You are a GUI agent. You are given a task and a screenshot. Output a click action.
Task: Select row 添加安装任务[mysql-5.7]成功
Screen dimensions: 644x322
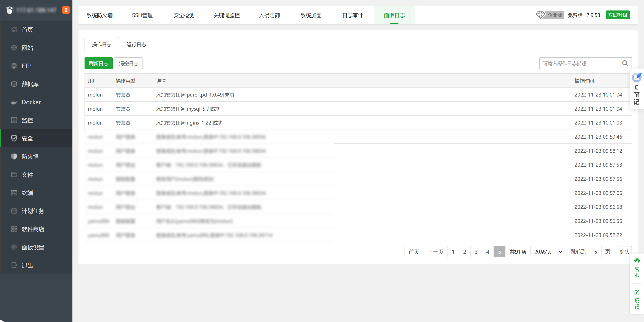click(x=358, y=109)
